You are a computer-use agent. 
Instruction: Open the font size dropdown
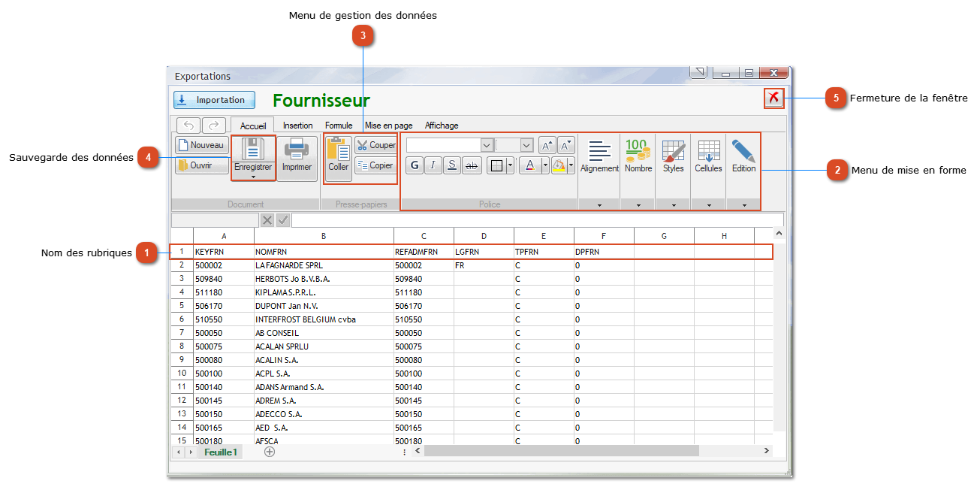pyautogui.click(x=526, y=145)
